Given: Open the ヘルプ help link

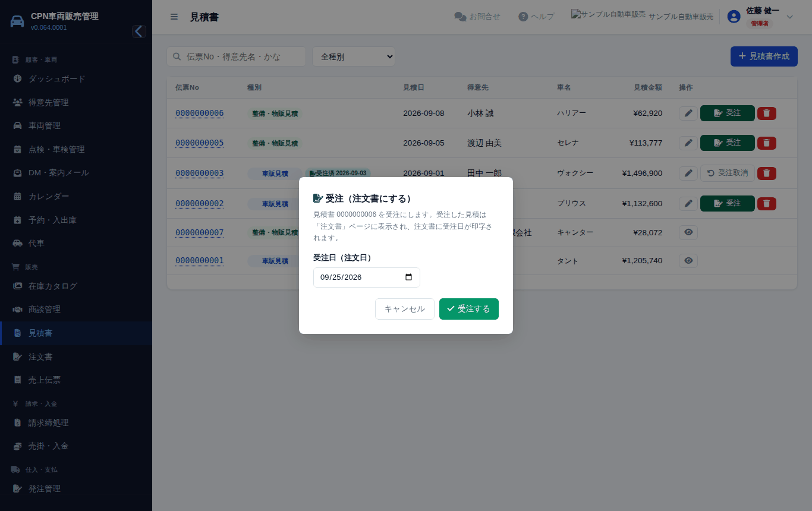Looking at the screenshot, I should 536,17.
